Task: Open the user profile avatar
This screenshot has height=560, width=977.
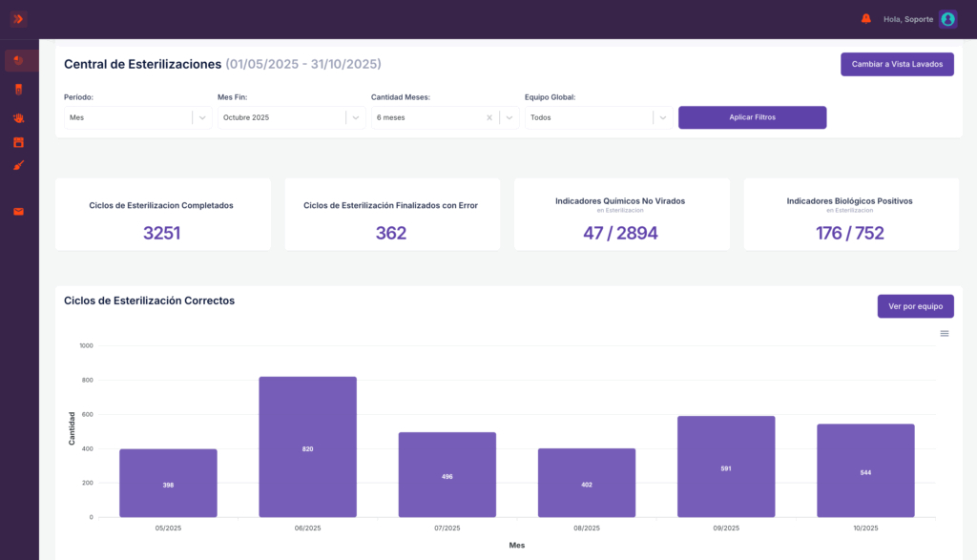Action: pos(947,19)
